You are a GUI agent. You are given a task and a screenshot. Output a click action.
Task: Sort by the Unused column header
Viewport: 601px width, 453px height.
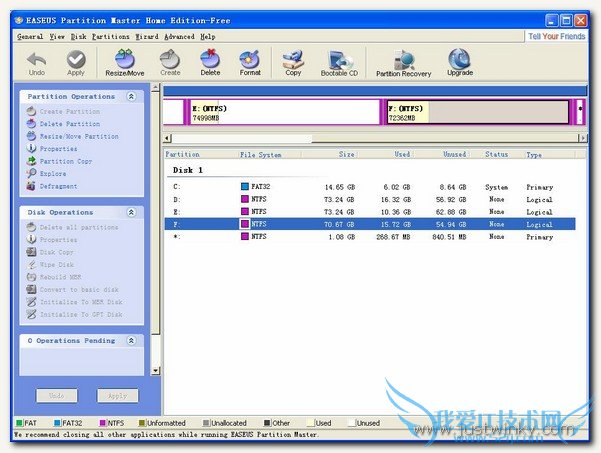453,155
